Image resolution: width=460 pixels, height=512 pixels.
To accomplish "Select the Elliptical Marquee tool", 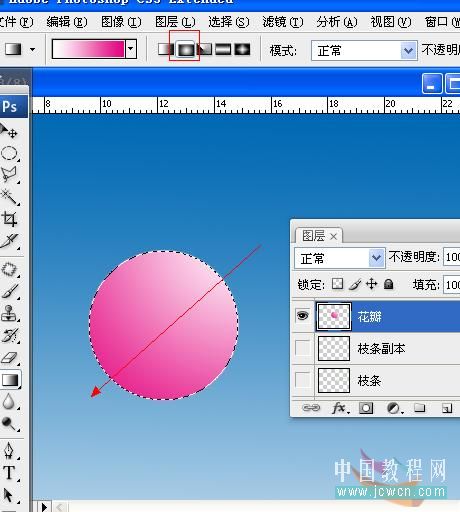I will coord(9,154).
